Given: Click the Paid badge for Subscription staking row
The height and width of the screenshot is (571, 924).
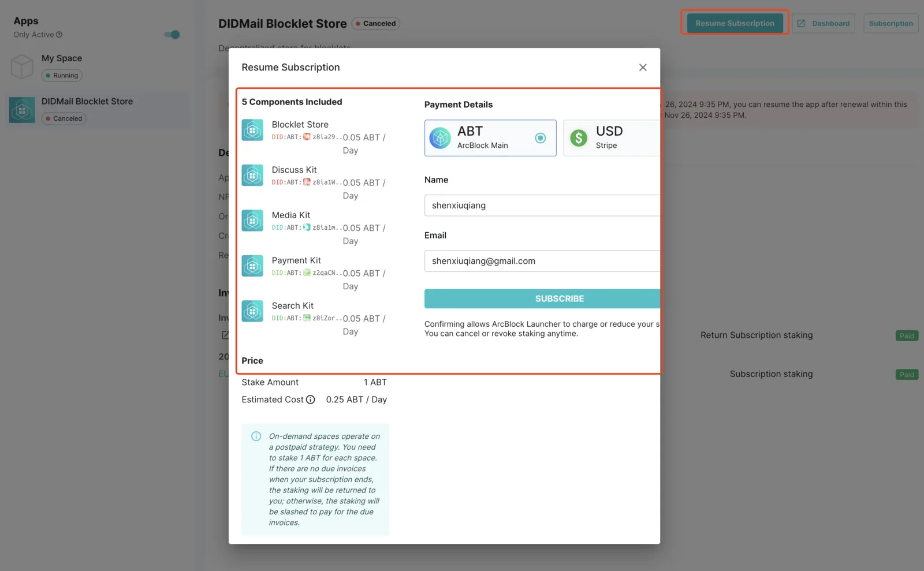Looking at the screenshot, I should tap(907, 375).
